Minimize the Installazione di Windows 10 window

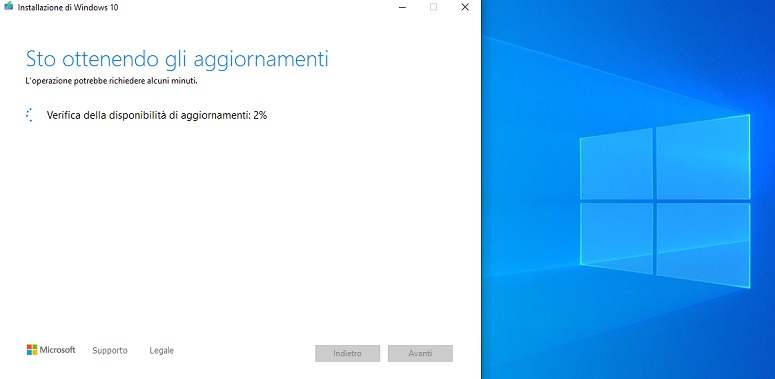coord(402,7)
